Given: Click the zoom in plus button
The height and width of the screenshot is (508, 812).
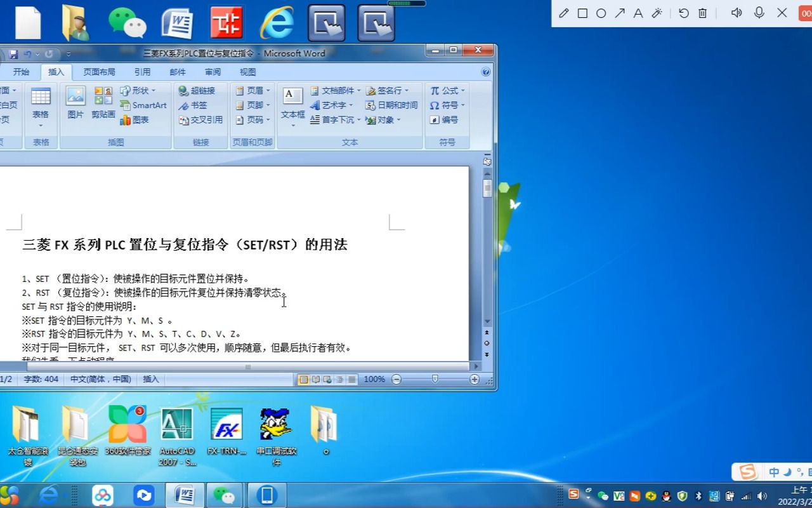Looking at the screenshot, I should [x=475, y=379].
